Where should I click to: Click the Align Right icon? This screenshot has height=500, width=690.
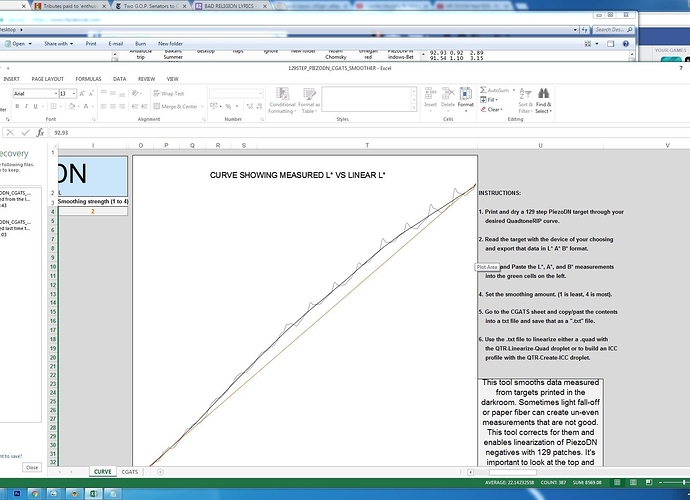pyautogui.click(x=122, y=107)
